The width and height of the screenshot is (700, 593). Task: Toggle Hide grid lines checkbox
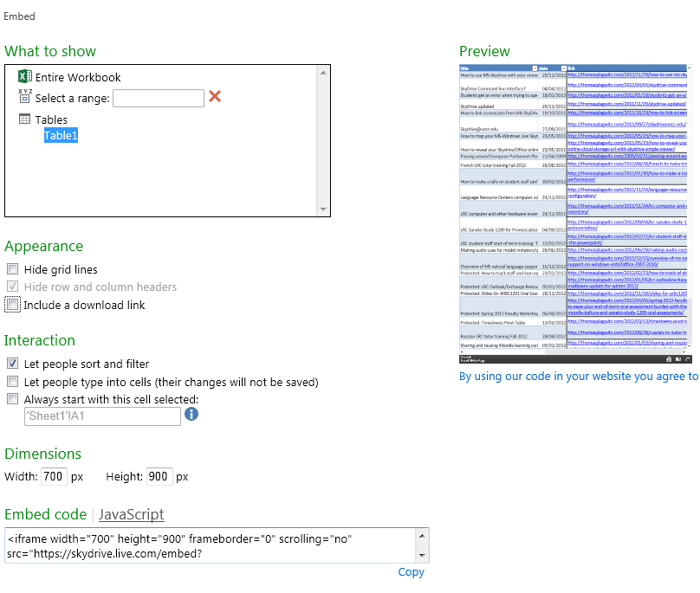pos(12,269)
